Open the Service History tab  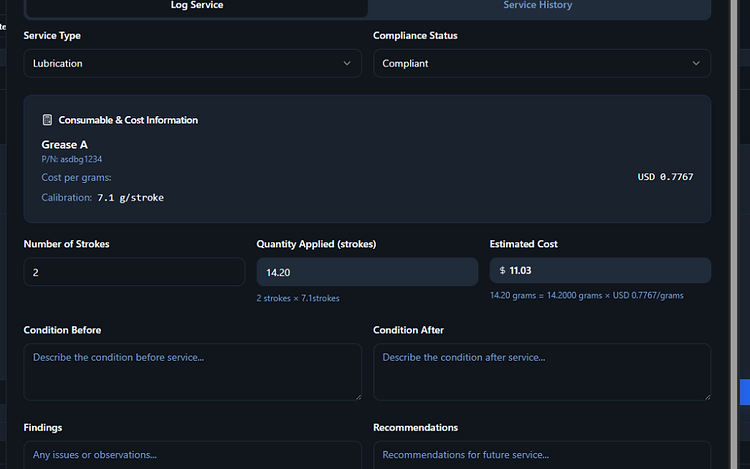[538, 6]
